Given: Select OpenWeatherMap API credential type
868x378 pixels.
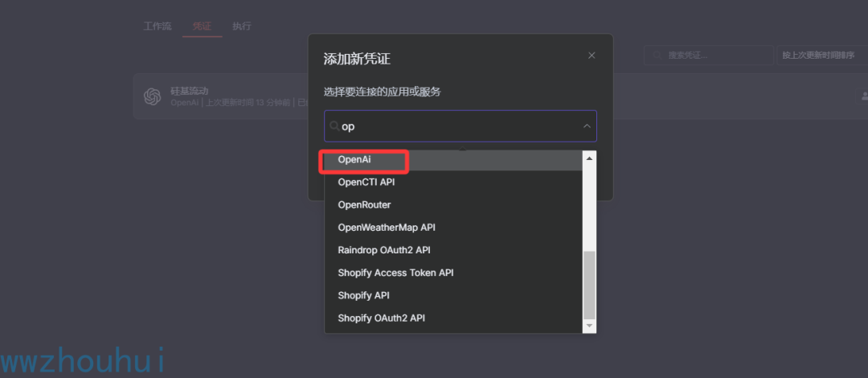Looking at the screenshot, I should [387, 228].
